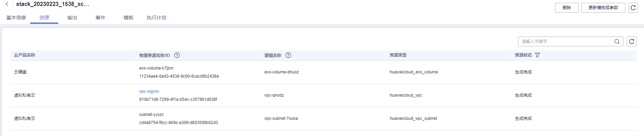Switch to the 事件 tab
Screen dimensions: 644x136
[x=100, y=18]
